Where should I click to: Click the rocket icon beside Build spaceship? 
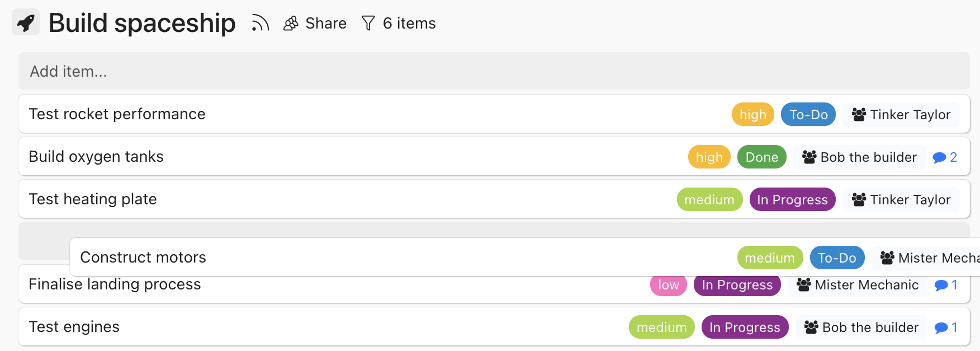pos(25,22)
